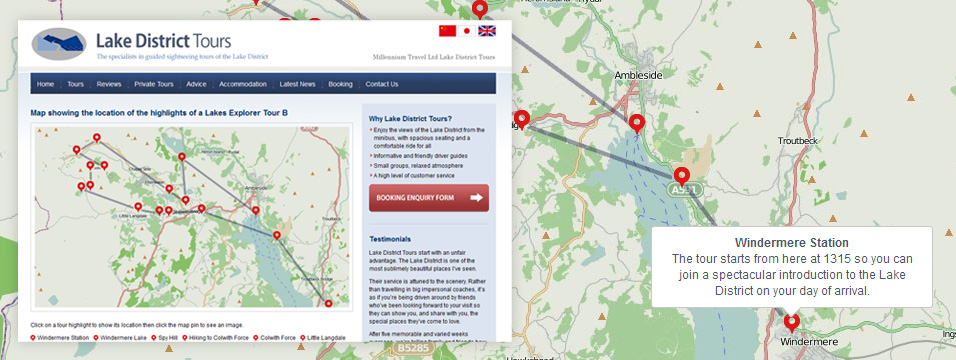The image size is (956, 360).
Task: Click the Lake District Tours logo
Action: tap(59, 44)
